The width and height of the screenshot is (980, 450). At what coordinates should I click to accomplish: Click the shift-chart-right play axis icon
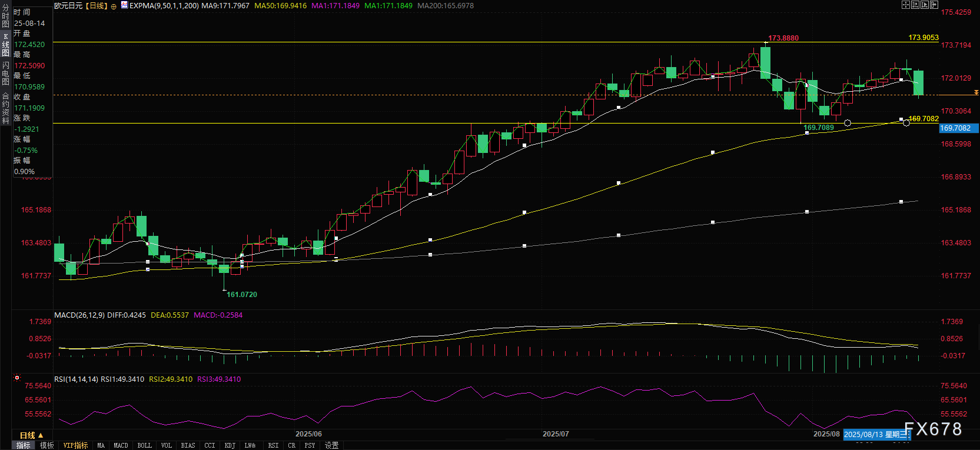925,5
